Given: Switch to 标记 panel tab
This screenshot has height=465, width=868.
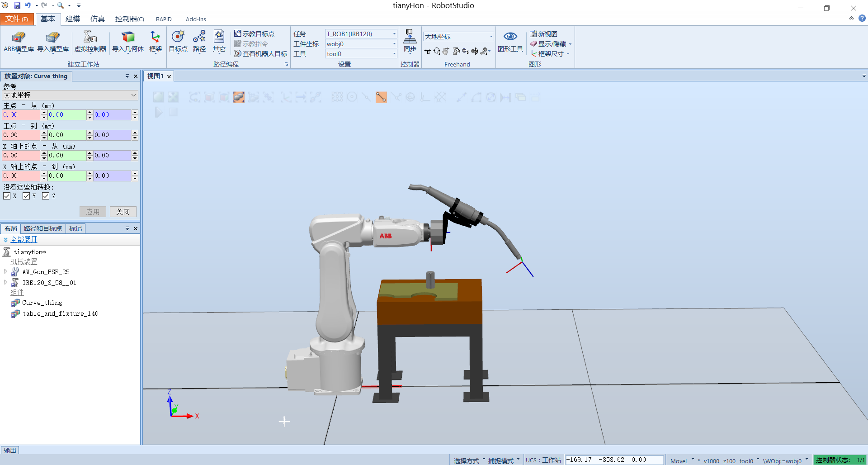Looking at the screenshot, I should [x=75, y=228].
